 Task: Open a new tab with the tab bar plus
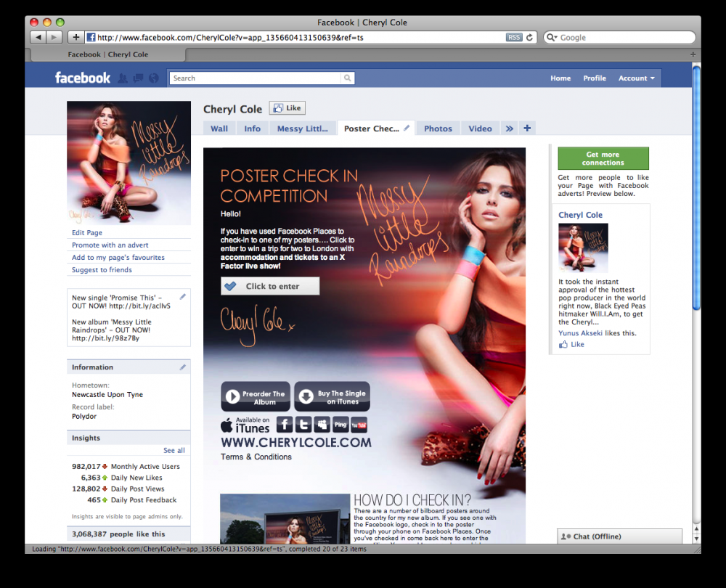click(x=693, y=54)
